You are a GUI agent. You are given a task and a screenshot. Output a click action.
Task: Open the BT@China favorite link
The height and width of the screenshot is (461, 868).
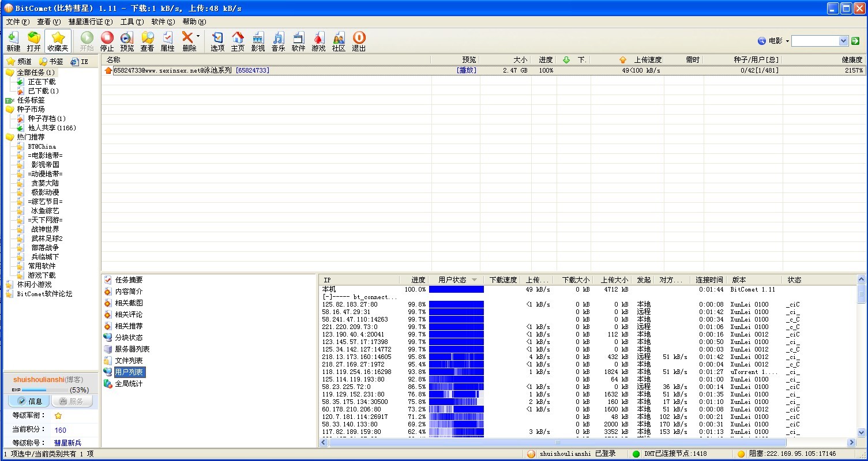click(x=42, y=146)
